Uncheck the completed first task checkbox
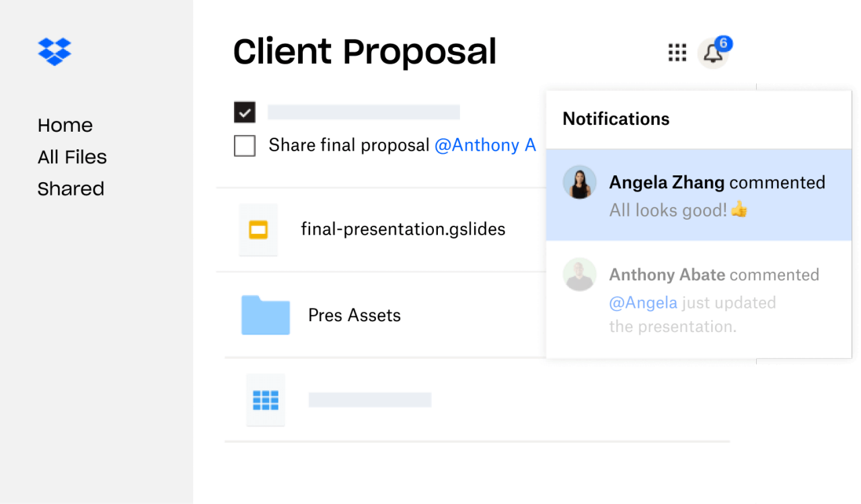This screenshot has width=861, height=504. click(245, 112)
